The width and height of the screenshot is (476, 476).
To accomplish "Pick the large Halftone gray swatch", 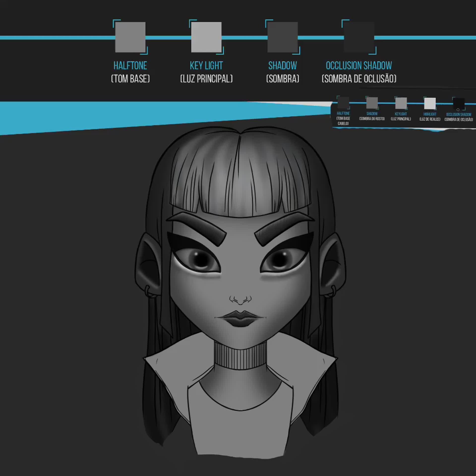I will (x=130, y=37).
